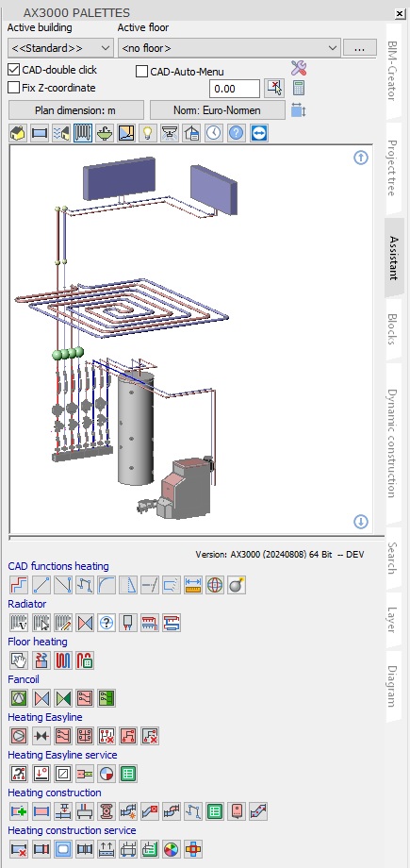The height and width of the screenshot is (868, 410).
Task: Open the radiator question mark info icon
Action: tap(107, 623)
